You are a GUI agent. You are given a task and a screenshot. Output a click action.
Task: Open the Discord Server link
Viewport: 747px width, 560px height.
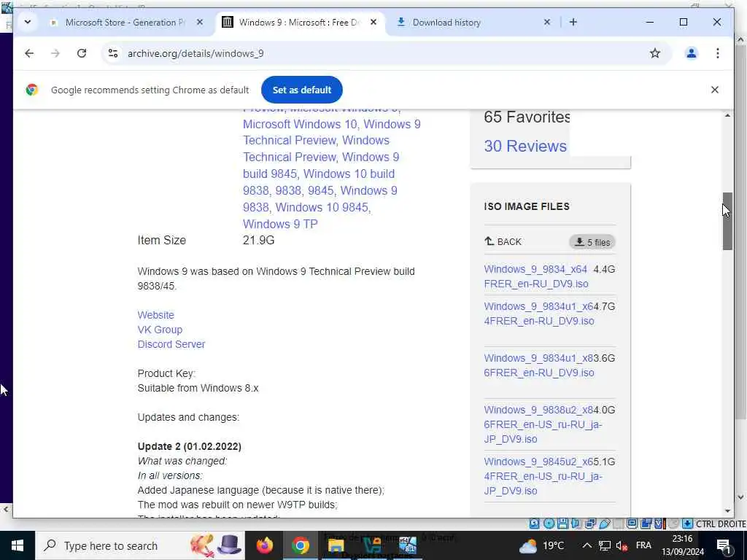pos(171,344)
